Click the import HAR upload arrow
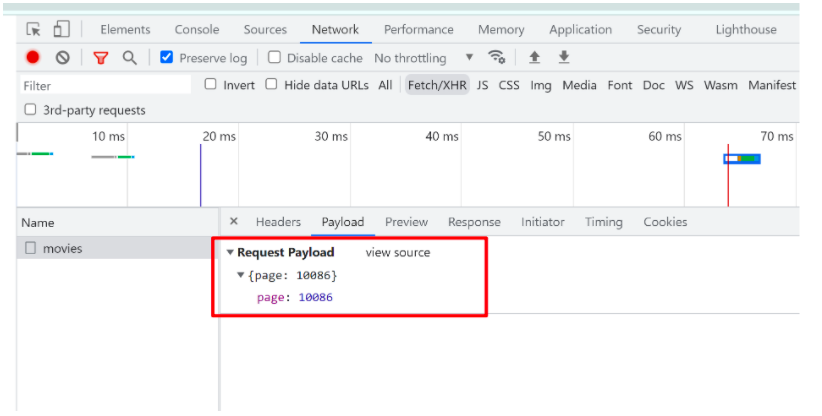Viewport: 822px width, 416px height. point(535,57)
